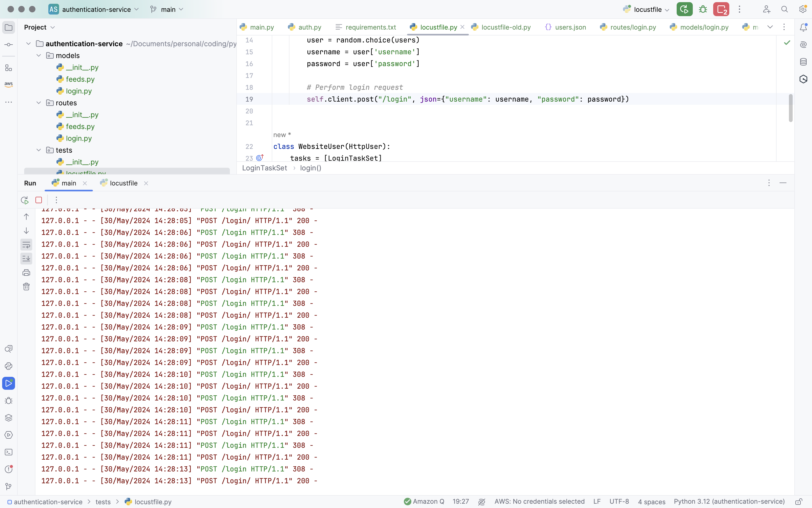Open the Notifications bell icon
The image size is (812, 508).
(x=803, y=27)
